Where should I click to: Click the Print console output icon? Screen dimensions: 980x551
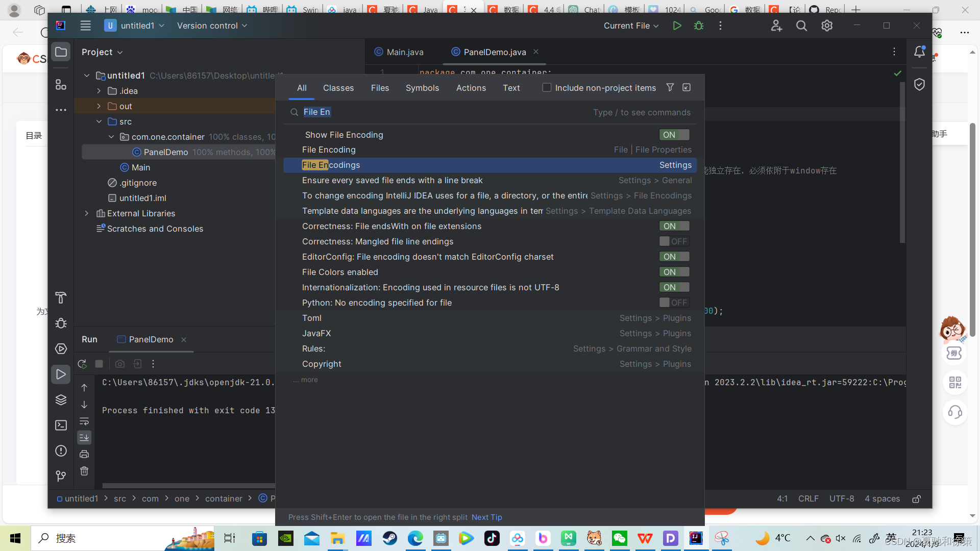(x=84, y=454)
